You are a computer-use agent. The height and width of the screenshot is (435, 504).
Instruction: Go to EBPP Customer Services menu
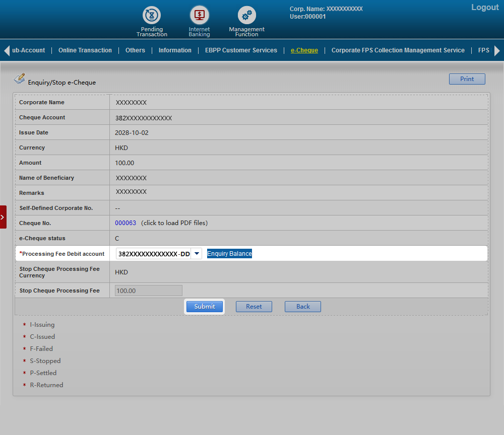[241, 50]
